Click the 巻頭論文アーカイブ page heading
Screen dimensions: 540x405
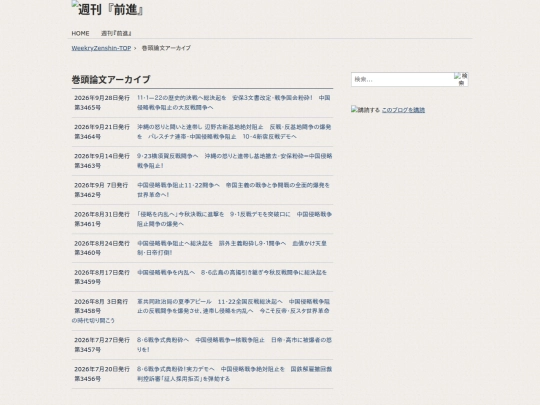click(111, 80)
